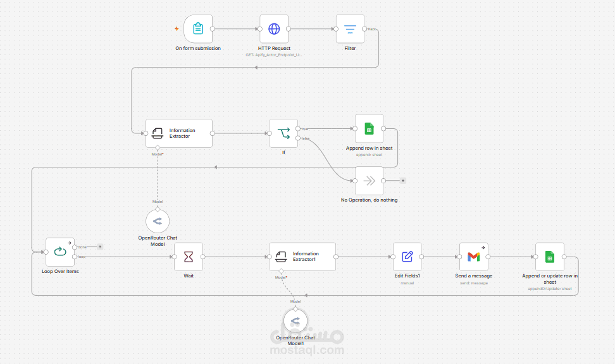Open the If branching node
This screenshot has height=364, width=615.
click(283, 133)
